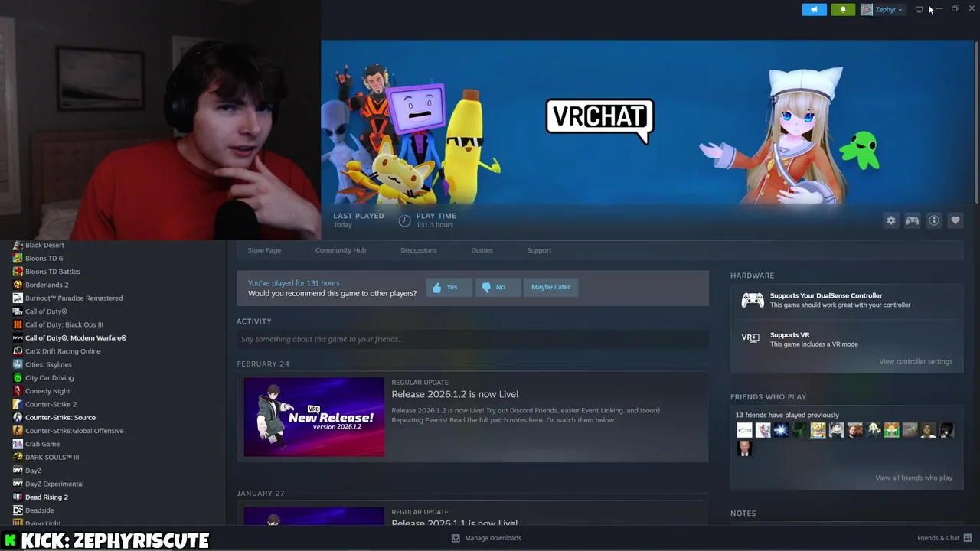Image resolution: width=980 pixels, height=551 pixels.
Task: Click the Comedy Night game icon
Action: [18, 391]
